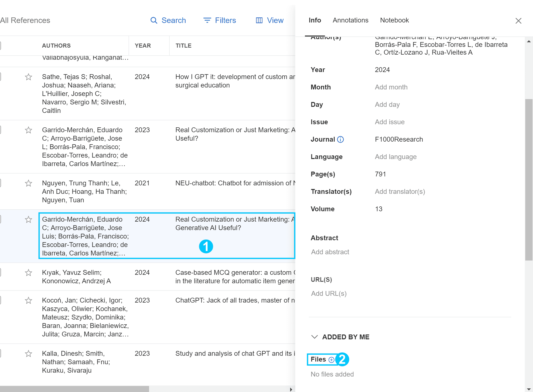Screen dimensions: 533x392
Task: Star the Kıyak, Yavuz Selim reference
Action: 29,273
